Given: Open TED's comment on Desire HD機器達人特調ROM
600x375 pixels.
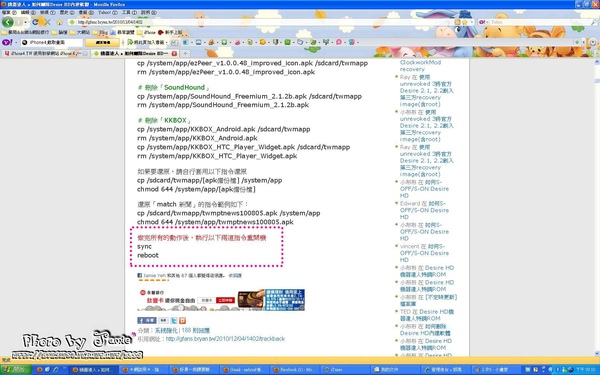Looking at the screenshot, I should (x=427, y=315).
